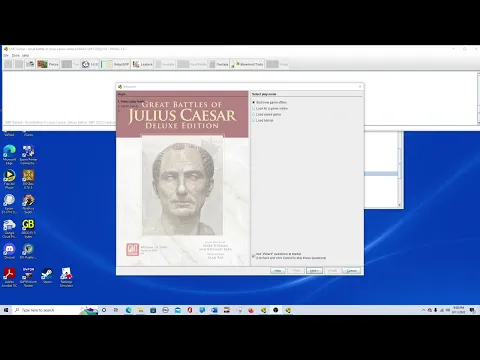Click the Windows Start button

tap(6, 310)
